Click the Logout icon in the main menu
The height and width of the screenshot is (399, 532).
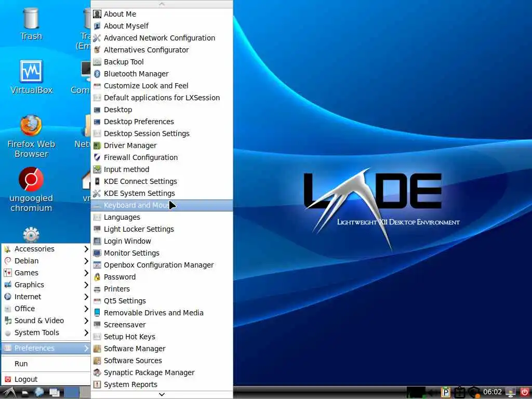pos(8,379)
